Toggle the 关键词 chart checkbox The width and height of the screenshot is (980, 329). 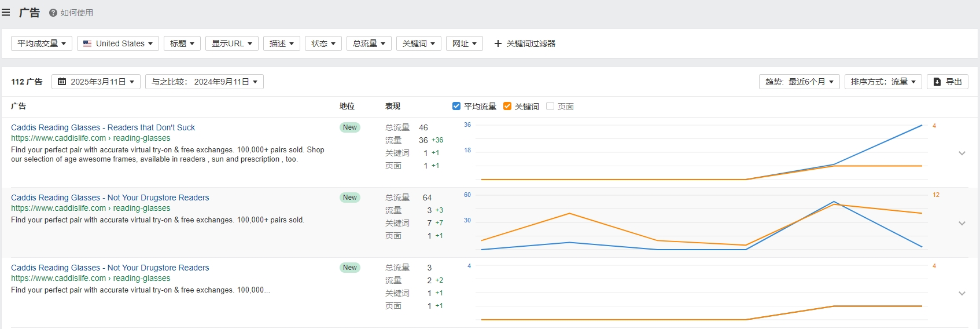click(507, 106)
